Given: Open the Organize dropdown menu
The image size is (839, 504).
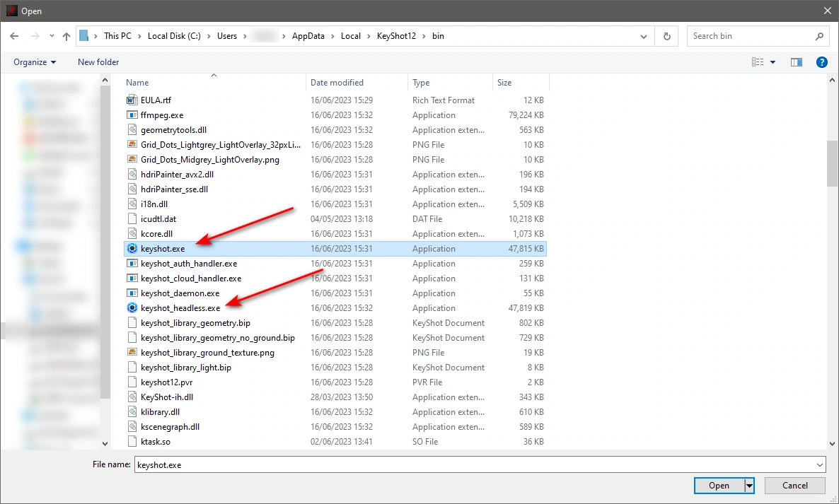Looking at the screenshot, I should (35, 62).
